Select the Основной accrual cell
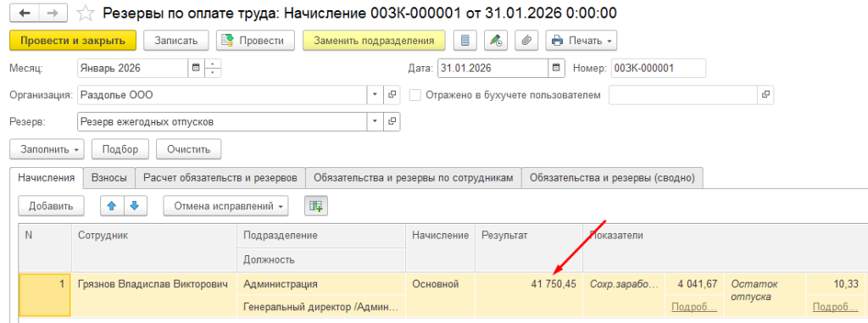Image resolution: width=868 pixels, height=323 pixels. [x=441, y=295]
